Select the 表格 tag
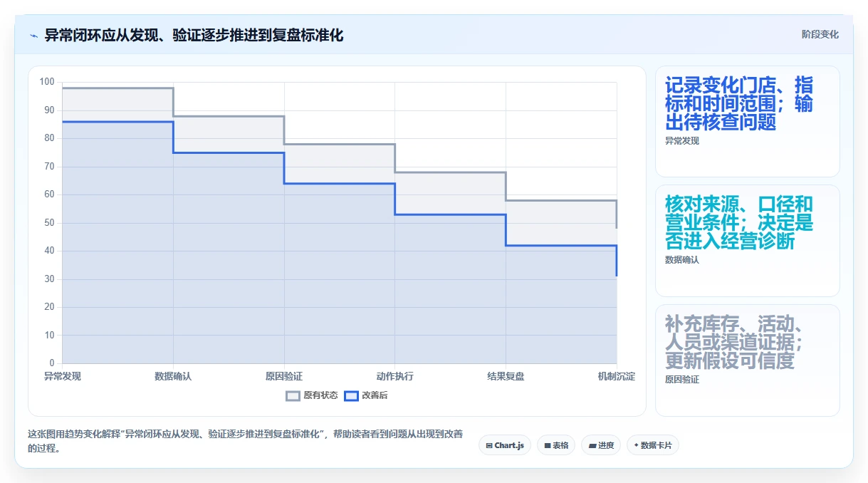Screen dimensions: 868x483 pos(556,445)
